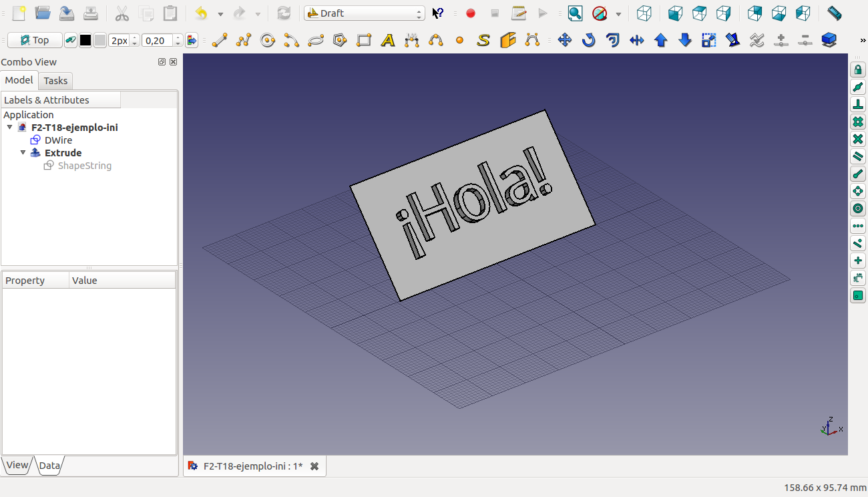This screenshot has height=497, width=868.
Task: Select the Draft Rotate tool
Action: pos(588,41)
